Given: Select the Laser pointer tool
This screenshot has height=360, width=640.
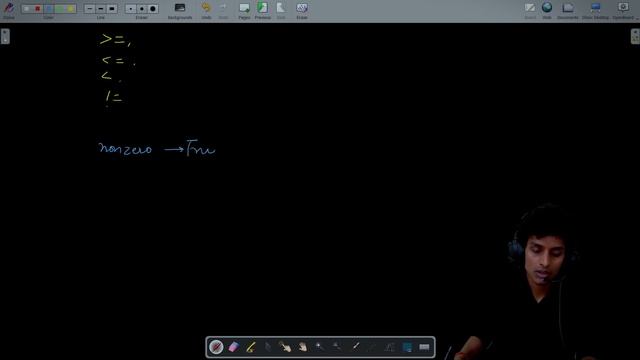Looking at the screenshot, I should pos(355,347).
